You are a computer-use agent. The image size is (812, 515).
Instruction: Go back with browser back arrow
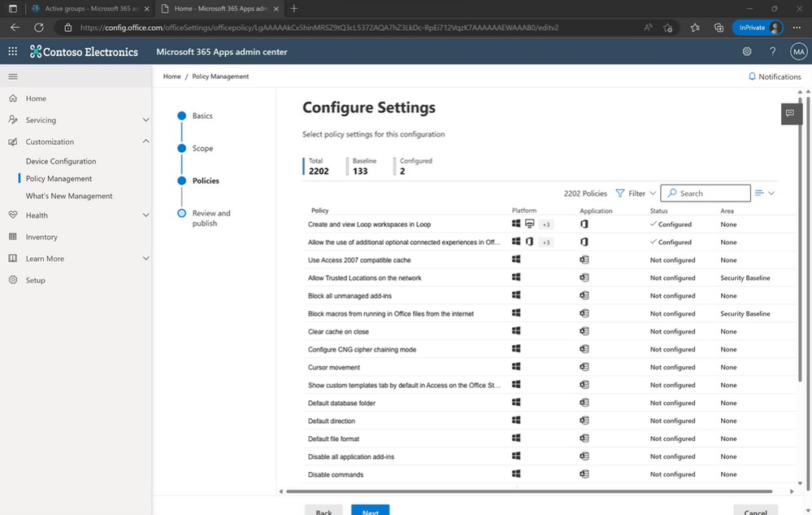point(15,28)
